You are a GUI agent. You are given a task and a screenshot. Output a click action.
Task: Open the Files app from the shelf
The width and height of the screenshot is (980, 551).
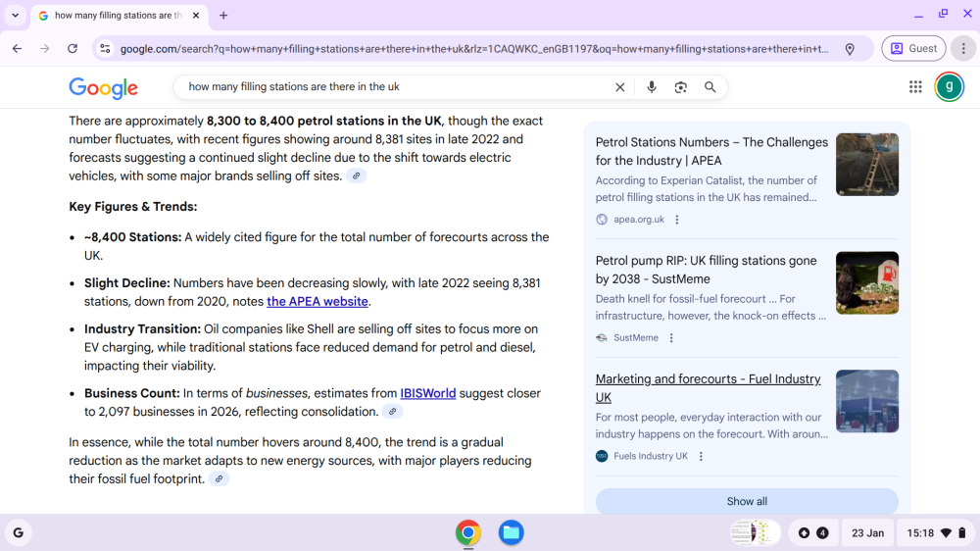click(x=511, y=533)
